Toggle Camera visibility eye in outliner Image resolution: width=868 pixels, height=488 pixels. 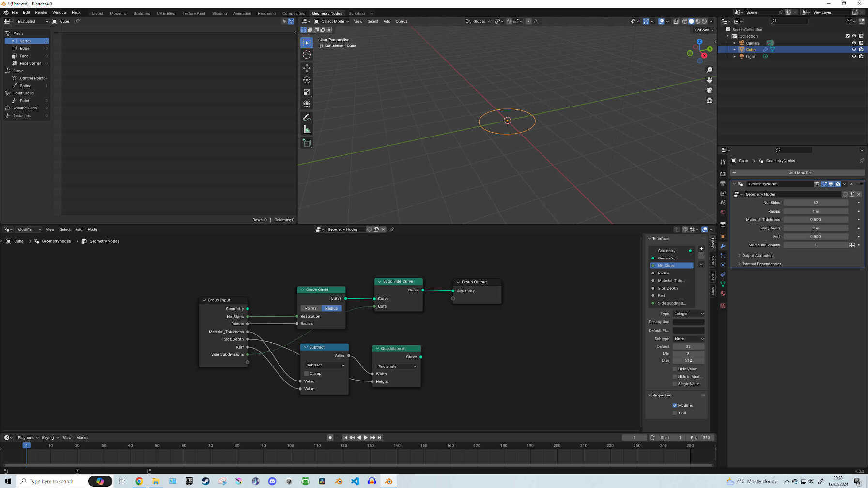click(x=854, y=43)
